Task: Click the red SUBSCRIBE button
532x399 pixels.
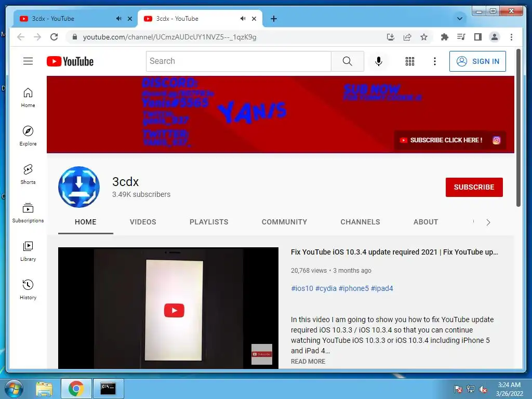Action: 474,187
